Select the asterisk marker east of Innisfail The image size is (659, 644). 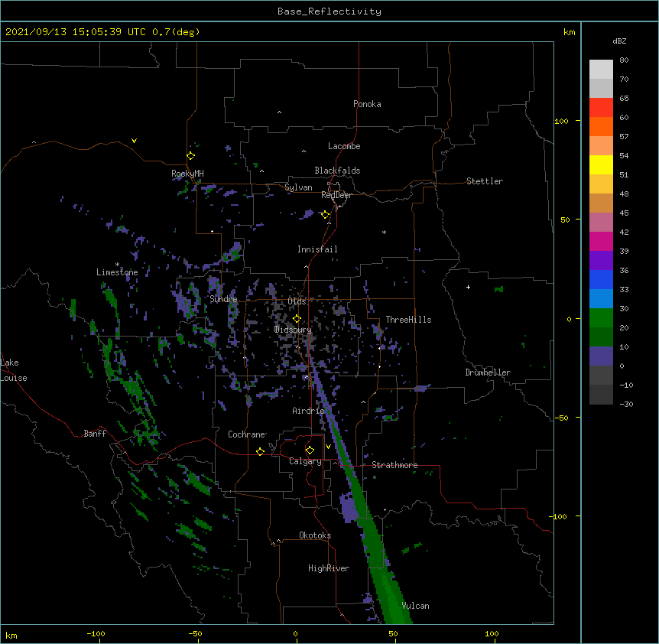(384, 232)
